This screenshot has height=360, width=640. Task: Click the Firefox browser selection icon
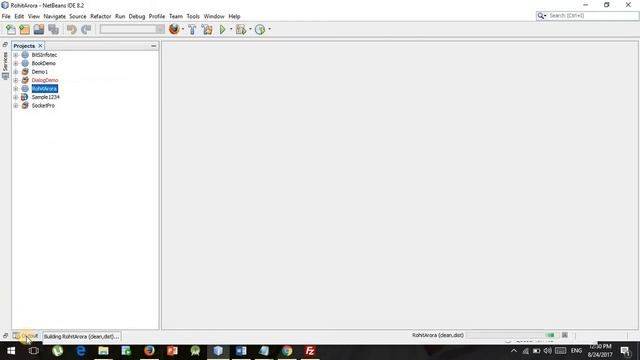(174, 29)
